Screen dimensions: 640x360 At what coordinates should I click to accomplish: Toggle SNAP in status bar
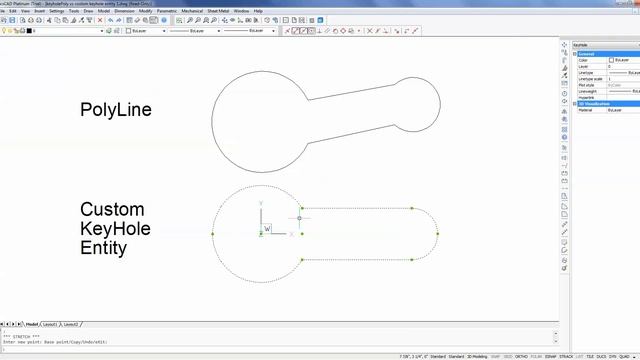click(x=495, y=357)
